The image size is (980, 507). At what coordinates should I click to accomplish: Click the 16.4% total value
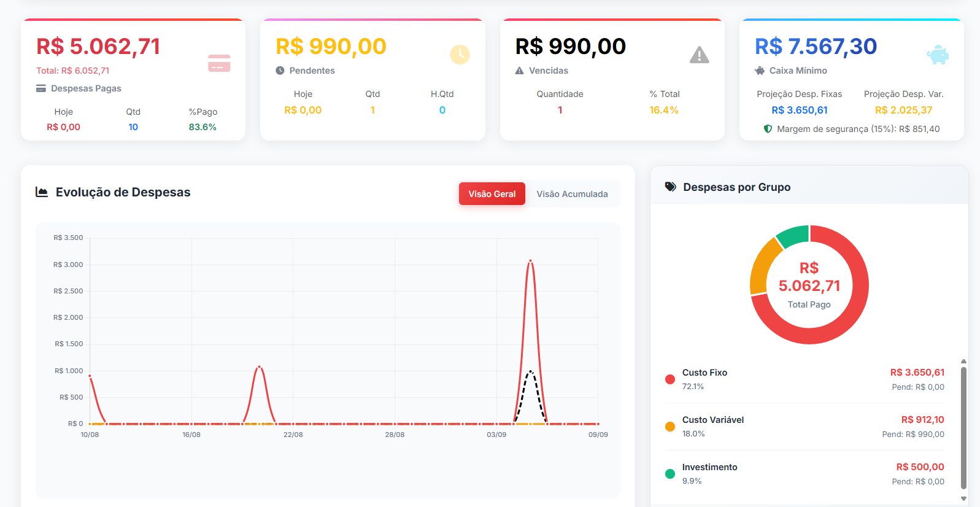pyautogui.click(x=664, y=110)
